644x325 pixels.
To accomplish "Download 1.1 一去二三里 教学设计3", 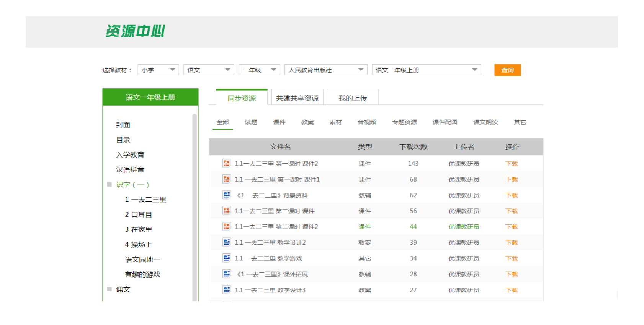I will [x=512, y=290].
